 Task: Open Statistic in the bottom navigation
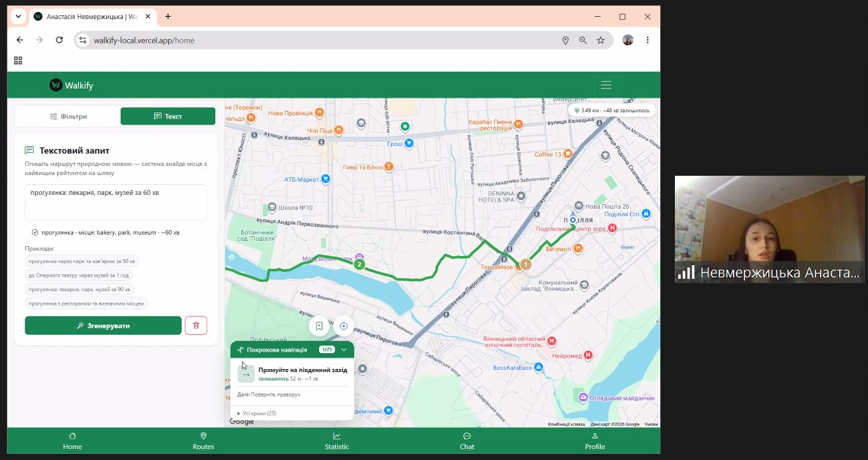pyautogui.click(x=337, y=441)
